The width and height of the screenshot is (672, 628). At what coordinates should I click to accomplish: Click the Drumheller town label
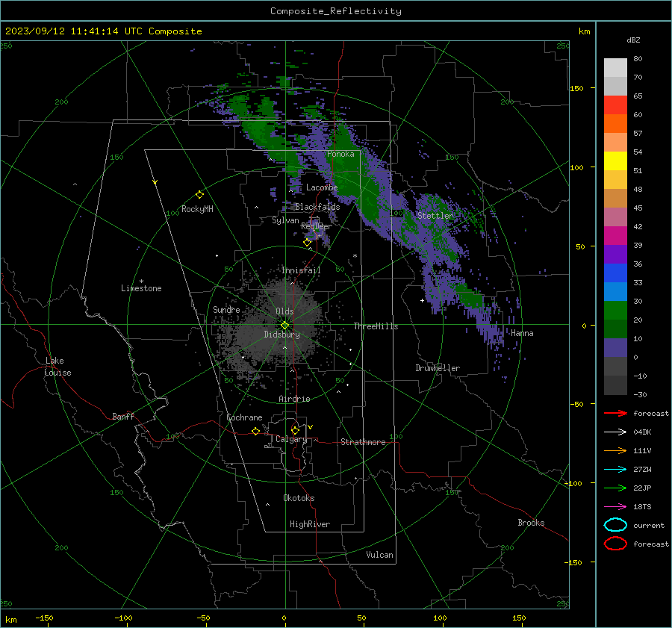click(438, 368)
